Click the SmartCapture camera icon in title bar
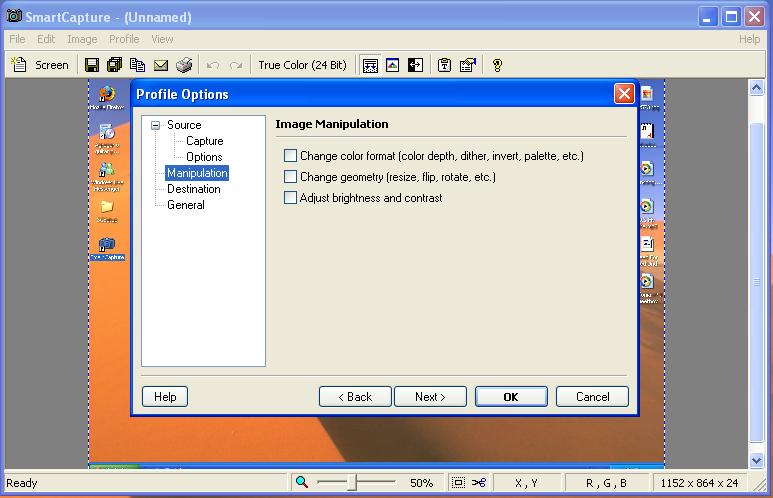The height and width of the screenshot is (498, 773). (14, 16)
